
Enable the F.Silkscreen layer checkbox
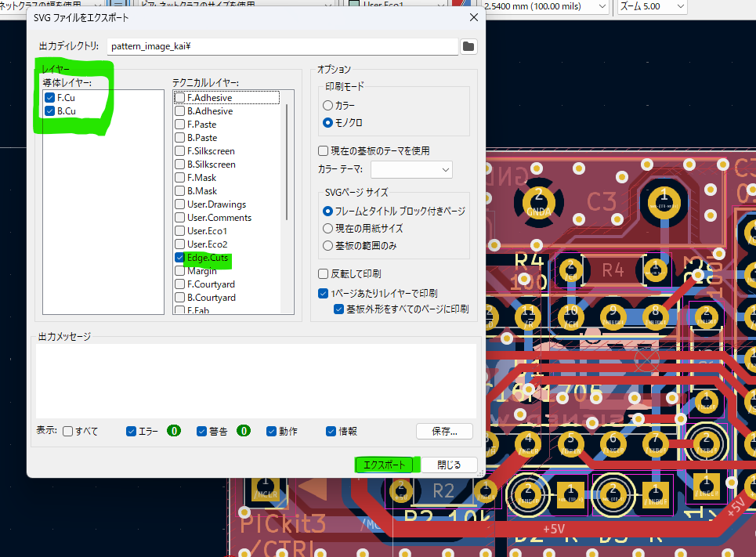point(180,151)
